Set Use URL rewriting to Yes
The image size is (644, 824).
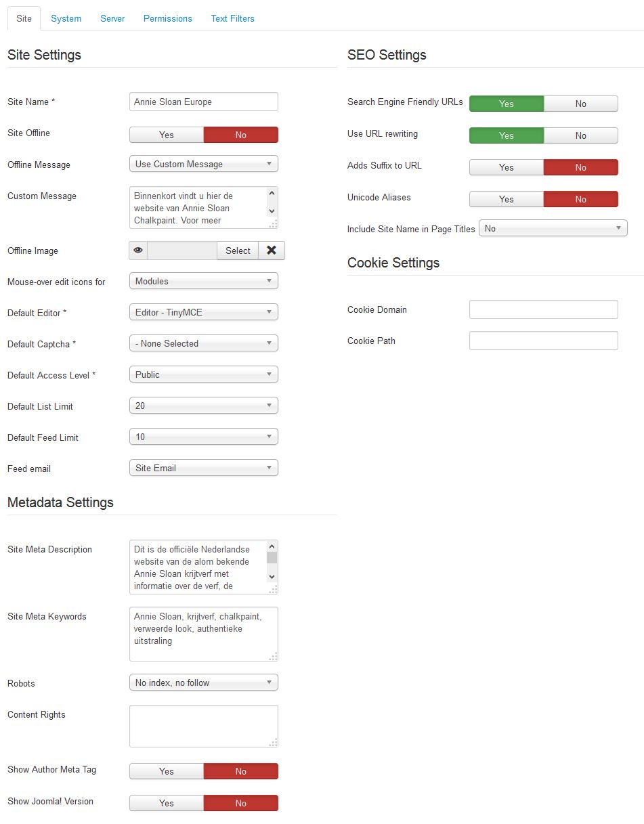507,135
